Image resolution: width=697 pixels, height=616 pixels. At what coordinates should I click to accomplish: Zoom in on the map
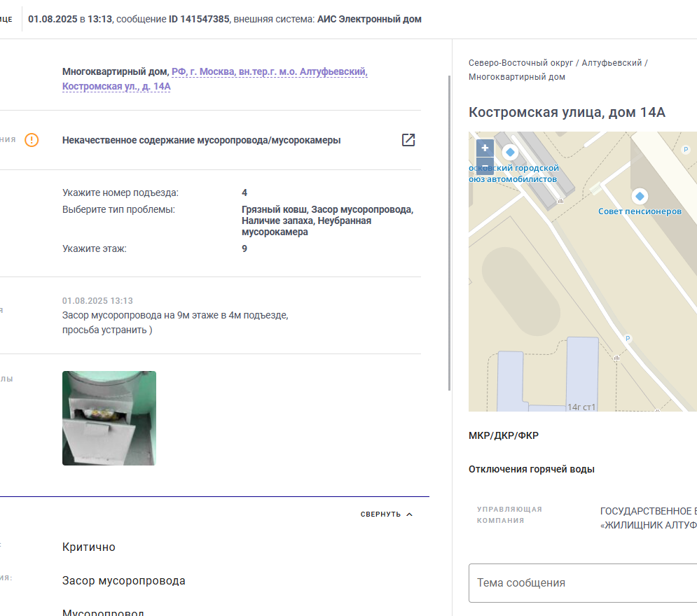[x=485, y=148]
